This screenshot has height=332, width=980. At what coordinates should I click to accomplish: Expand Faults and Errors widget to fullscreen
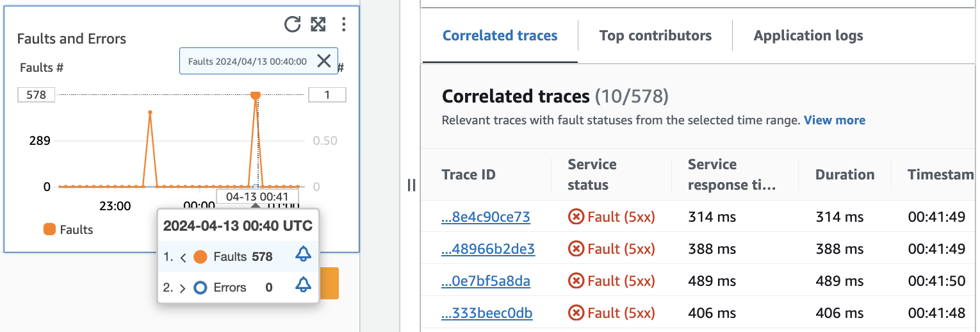coord(318,24)
